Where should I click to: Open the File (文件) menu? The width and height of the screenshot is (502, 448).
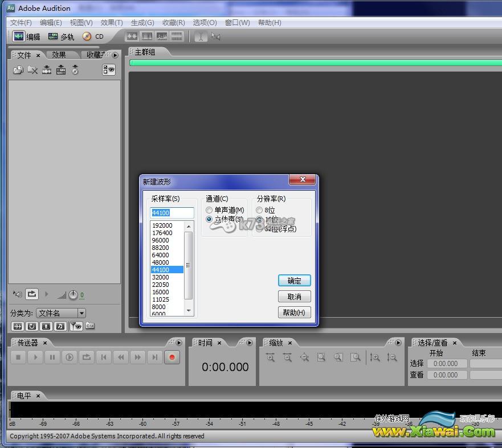tap(21, 23)
